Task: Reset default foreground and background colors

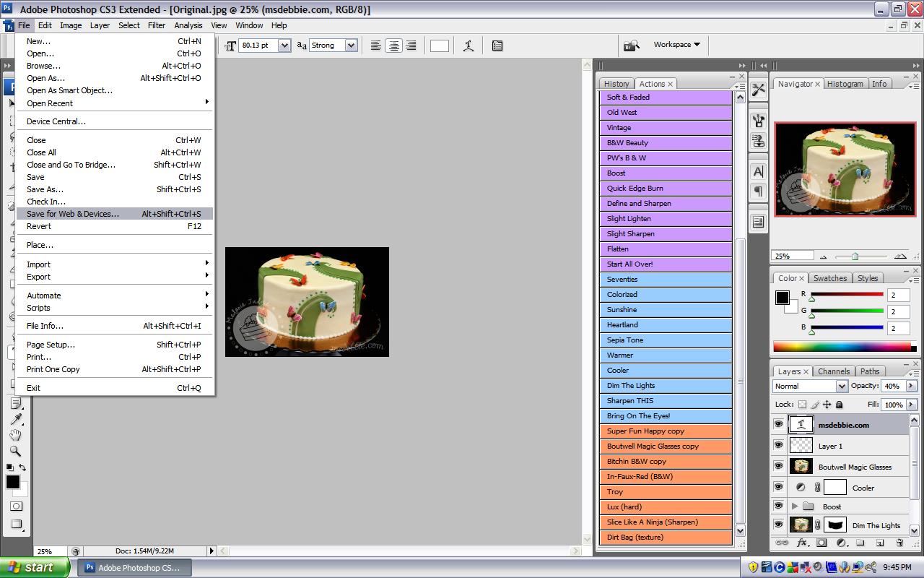Action: click(x=10, y=468)
